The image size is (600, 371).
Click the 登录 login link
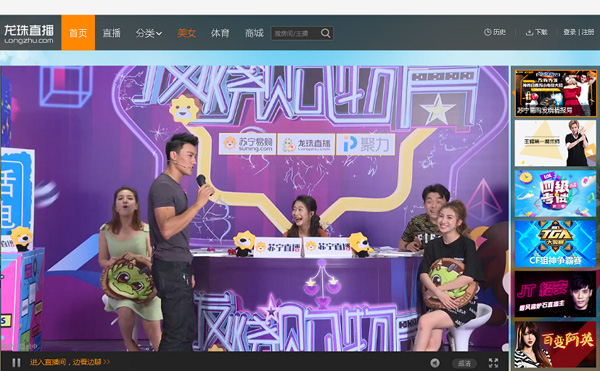point(569,32)
